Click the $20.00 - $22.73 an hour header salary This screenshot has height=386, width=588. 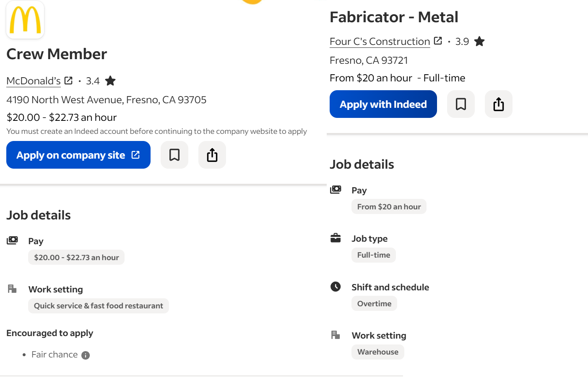point(62,117)
